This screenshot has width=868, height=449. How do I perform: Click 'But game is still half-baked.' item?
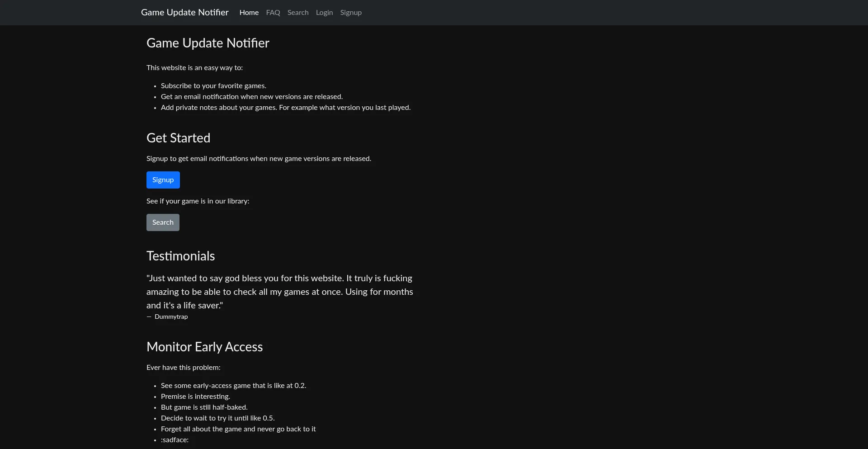coord(204,407)
